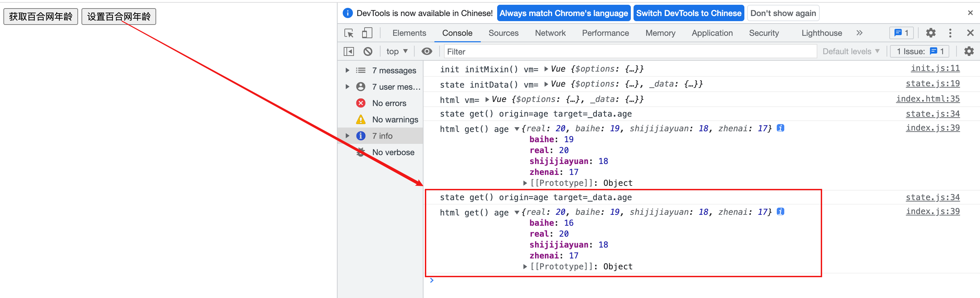
Task: Switch to the Console tab
Action: 457,33
